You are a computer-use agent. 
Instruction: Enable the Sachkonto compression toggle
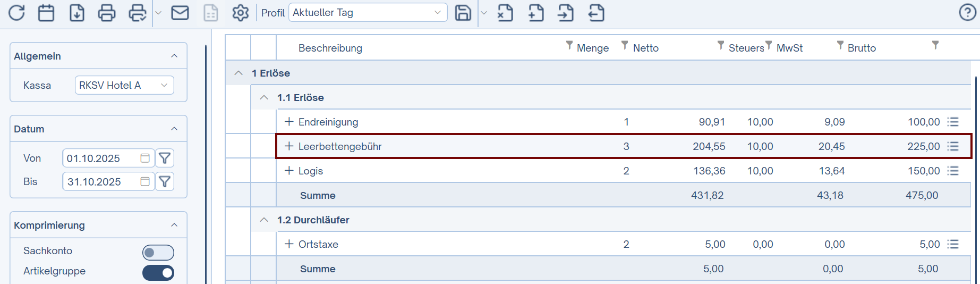(x=158, y=252)
